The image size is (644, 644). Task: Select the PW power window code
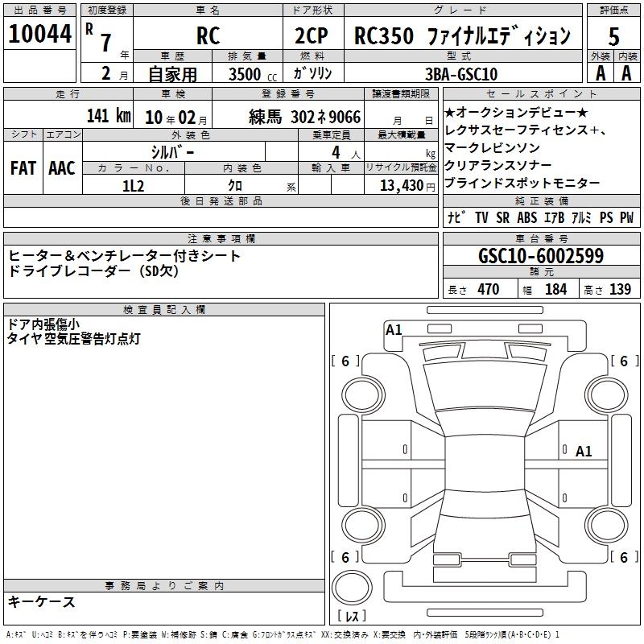coord(626,218)
